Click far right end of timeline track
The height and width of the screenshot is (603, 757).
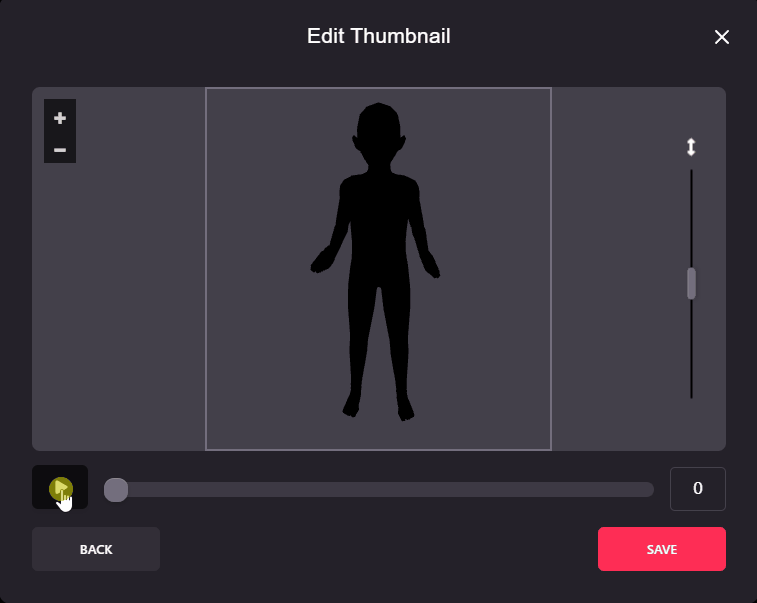tap(649, 489)
